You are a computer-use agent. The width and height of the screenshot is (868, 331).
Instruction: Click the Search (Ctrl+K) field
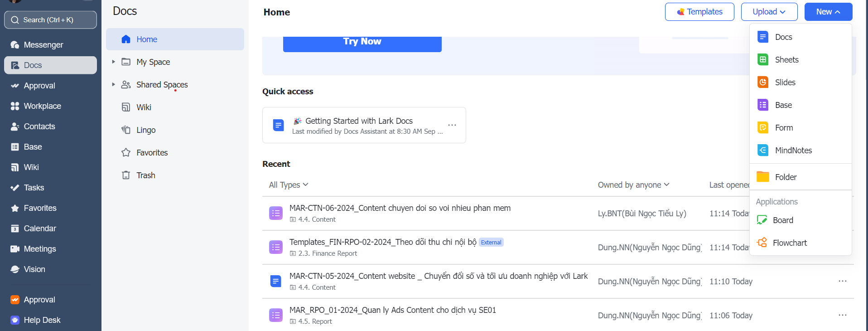tap(50, 19)
